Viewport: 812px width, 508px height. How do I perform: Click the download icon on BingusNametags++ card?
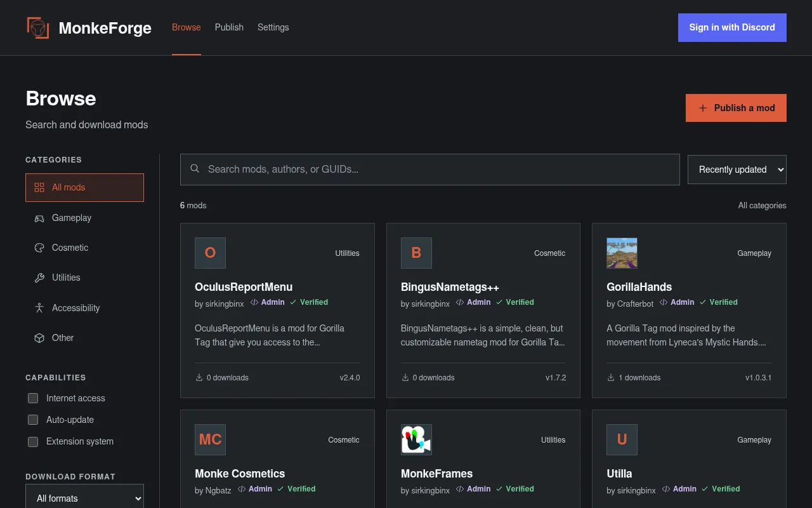click(x=405, y=377)
